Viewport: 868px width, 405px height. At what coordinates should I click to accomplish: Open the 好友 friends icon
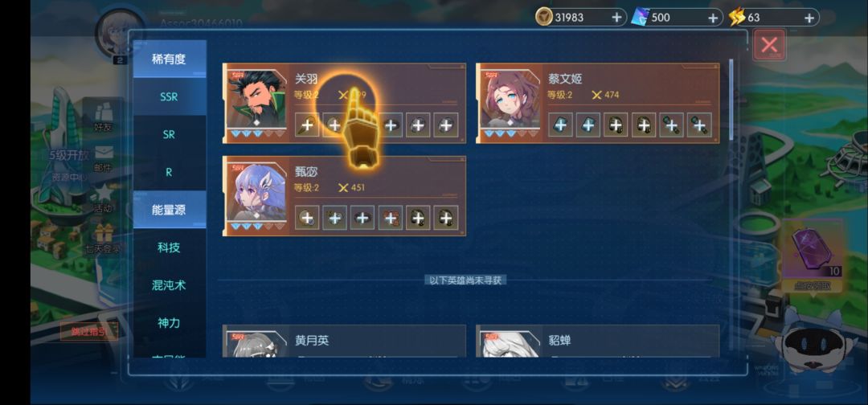click(104, 117)
